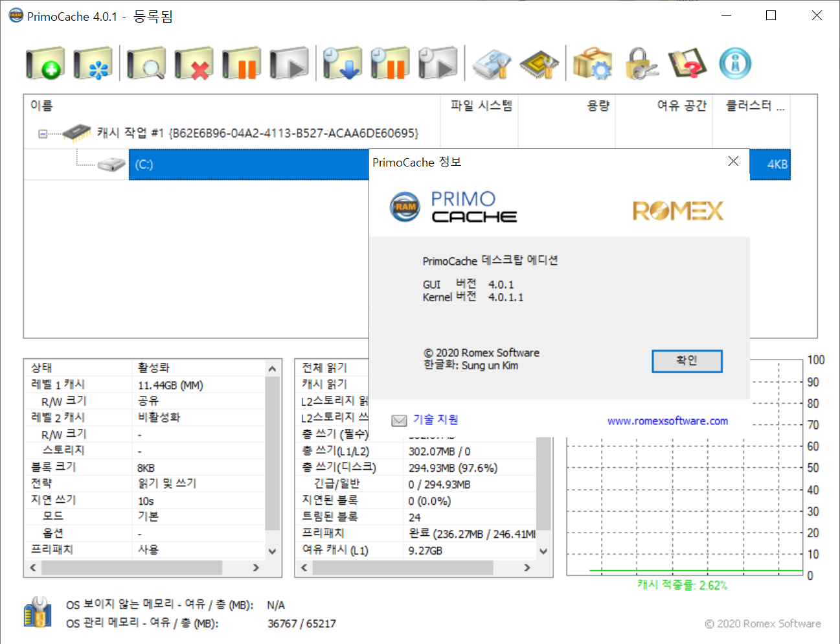
Task: Click the 36767 / 65217 managed memory value
Action: (302, 624)
